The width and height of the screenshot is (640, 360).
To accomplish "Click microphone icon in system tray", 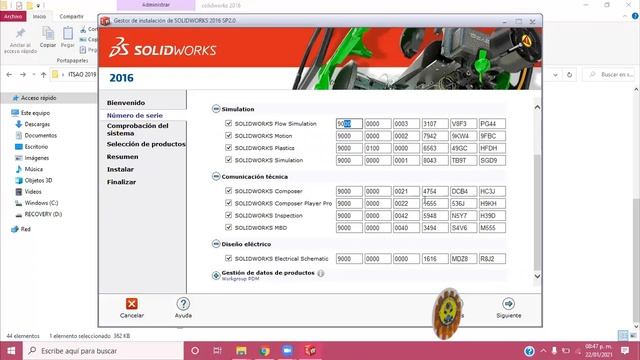I will tap(554, 351).
